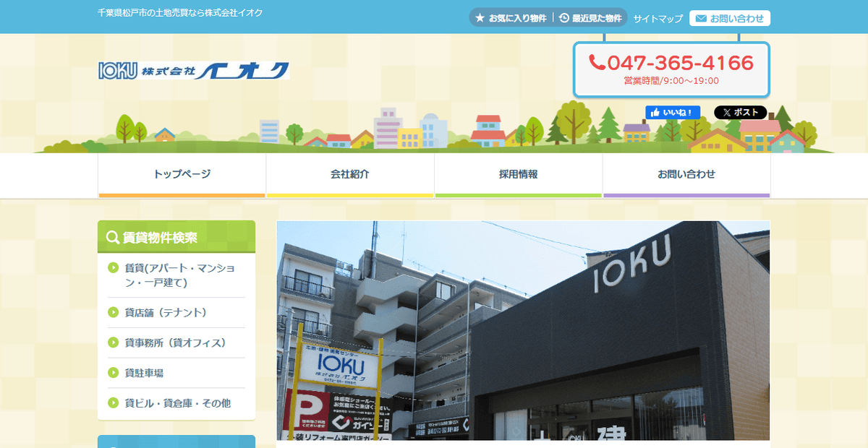The width and height of the screenshot is (868, 448).
Task: Click the Facebook いいね！ thumbs-up icon
Action: (x=656, y=112)
